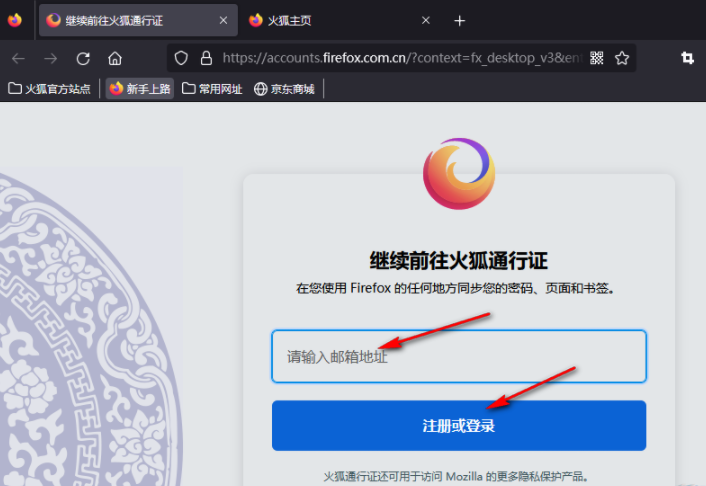Click the Firefox logo on login card

tap(459, 173)
